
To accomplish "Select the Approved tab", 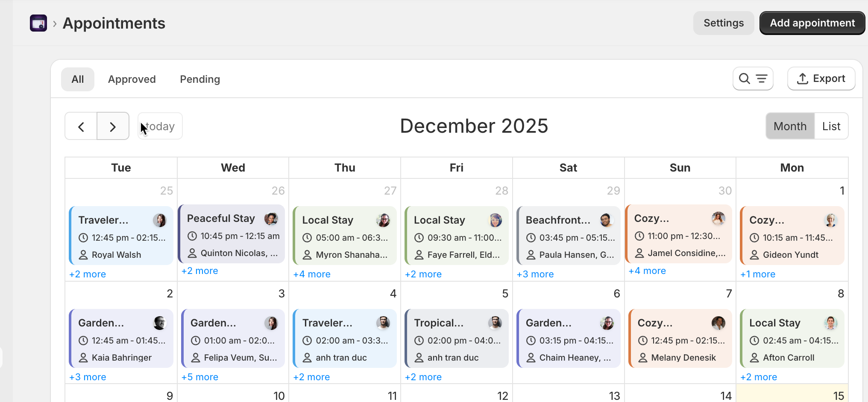I will (132, 79).
